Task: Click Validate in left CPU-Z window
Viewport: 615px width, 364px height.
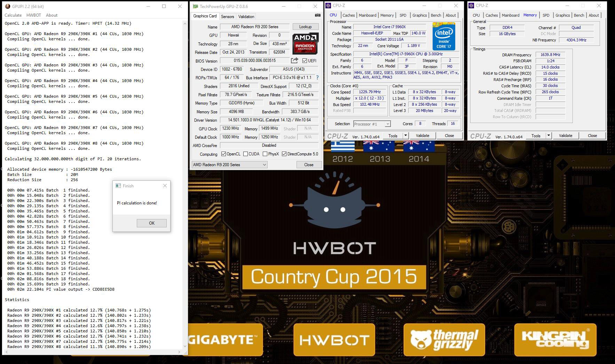Action: coord(423,136)
